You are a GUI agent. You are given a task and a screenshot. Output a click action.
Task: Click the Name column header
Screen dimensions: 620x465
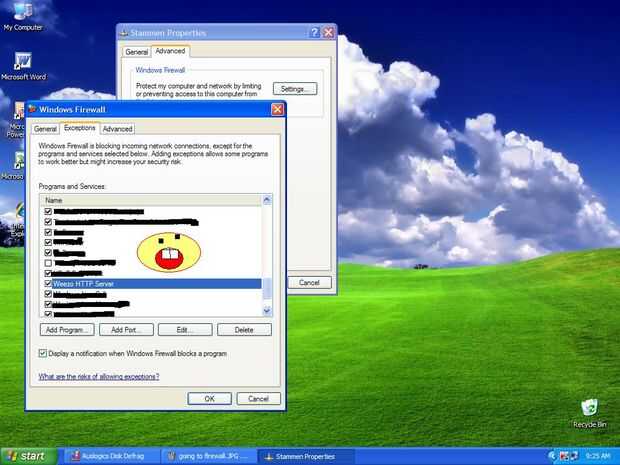pyautogui.click(x=151, y=200)
